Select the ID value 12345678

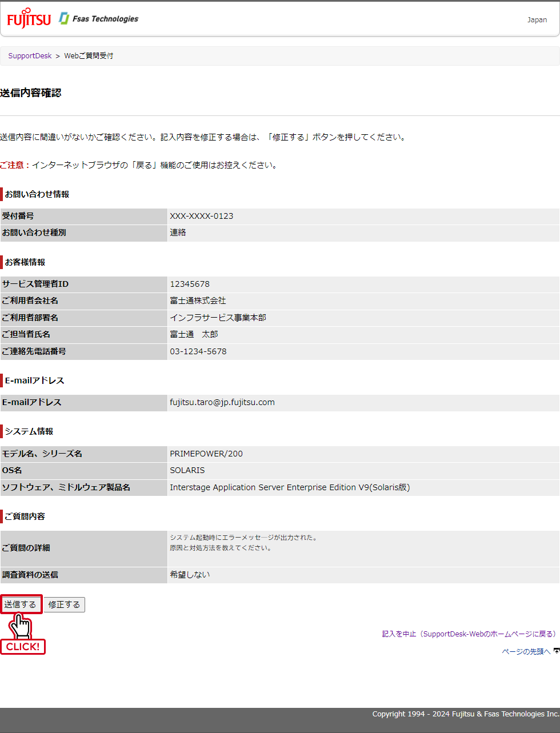[190, 284]
